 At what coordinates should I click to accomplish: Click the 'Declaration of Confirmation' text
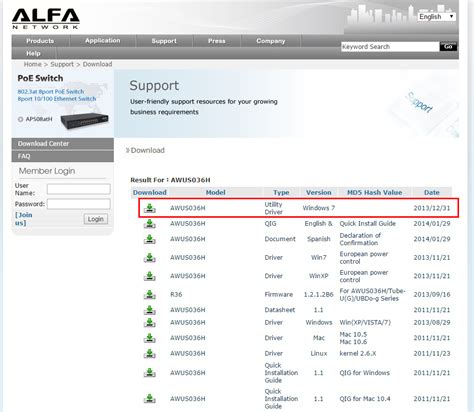click(x=360, y=239)
